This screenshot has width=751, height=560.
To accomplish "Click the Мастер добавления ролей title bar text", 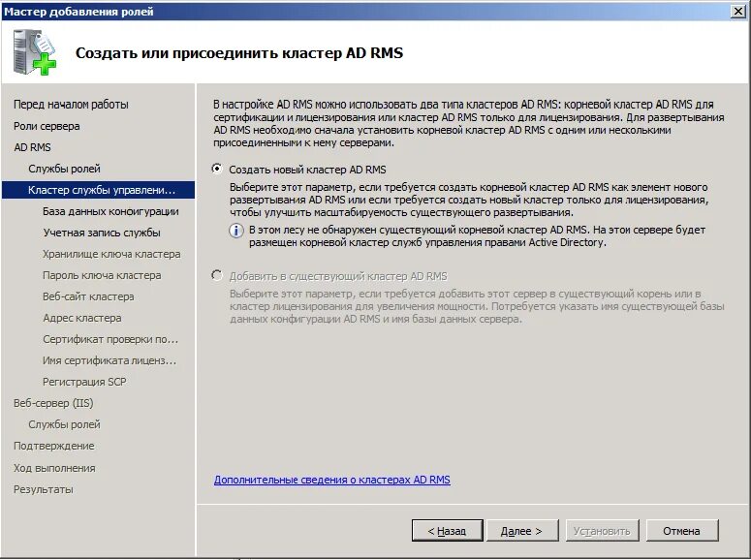I will tap(78, 11).
